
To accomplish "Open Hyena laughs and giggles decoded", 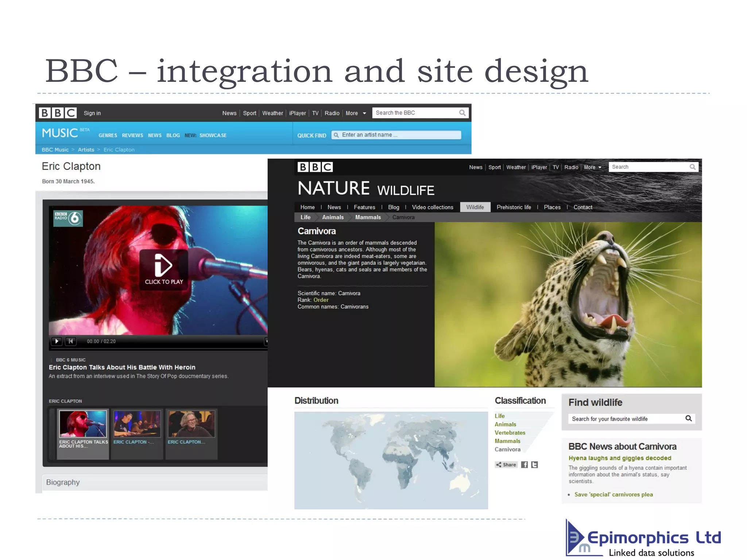I will (x=620, y=458).
